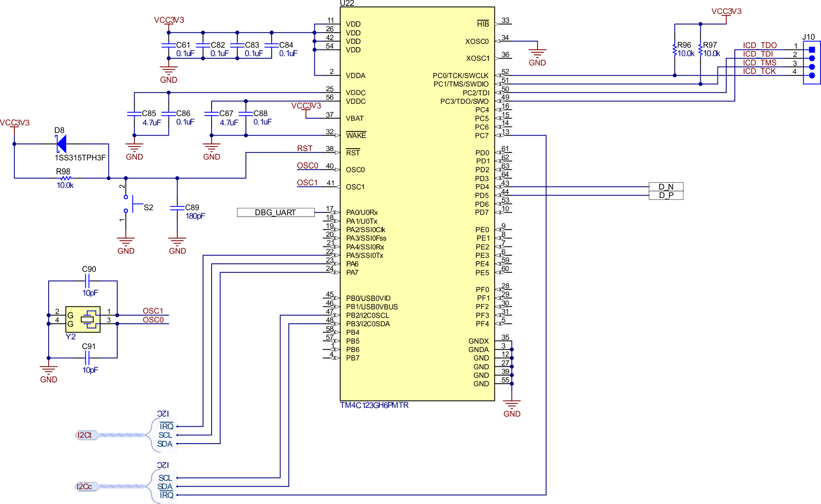
Task: Click the ICD_TCK net label
Action: coord(759,71)
